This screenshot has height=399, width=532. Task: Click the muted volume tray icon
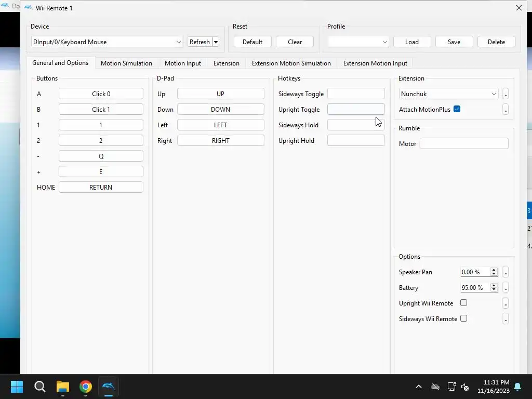[x=465, y=387]
